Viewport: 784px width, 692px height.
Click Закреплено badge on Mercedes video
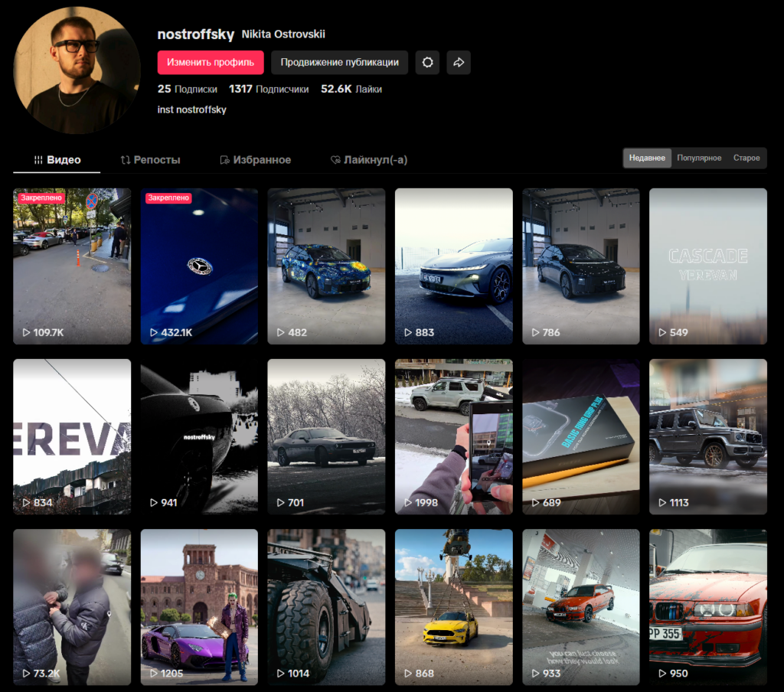click(168, 198)
